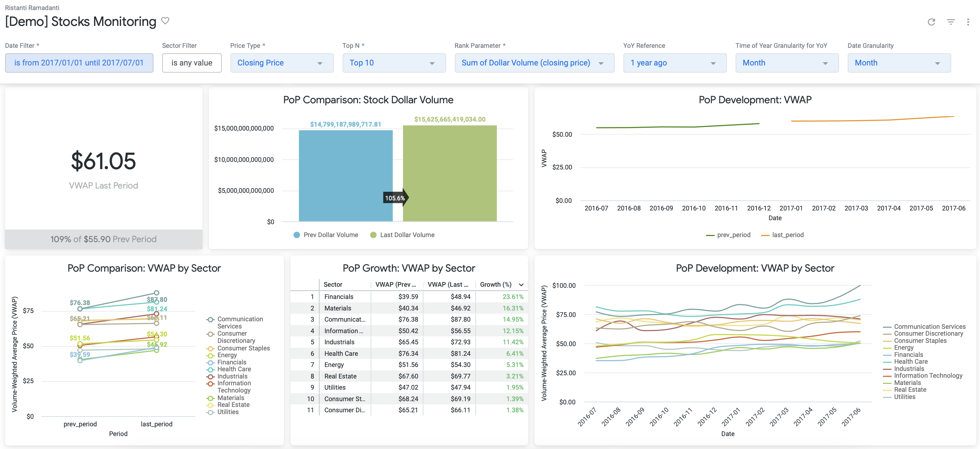Click the Date Filter value button
The height and width of the screenshot is (449, 980).
point(79,63)
